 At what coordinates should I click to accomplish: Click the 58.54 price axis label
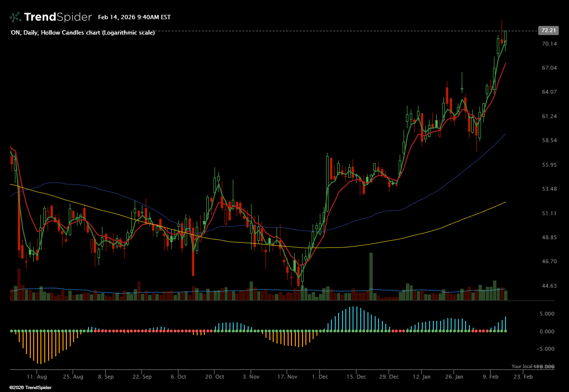point(549,141)
